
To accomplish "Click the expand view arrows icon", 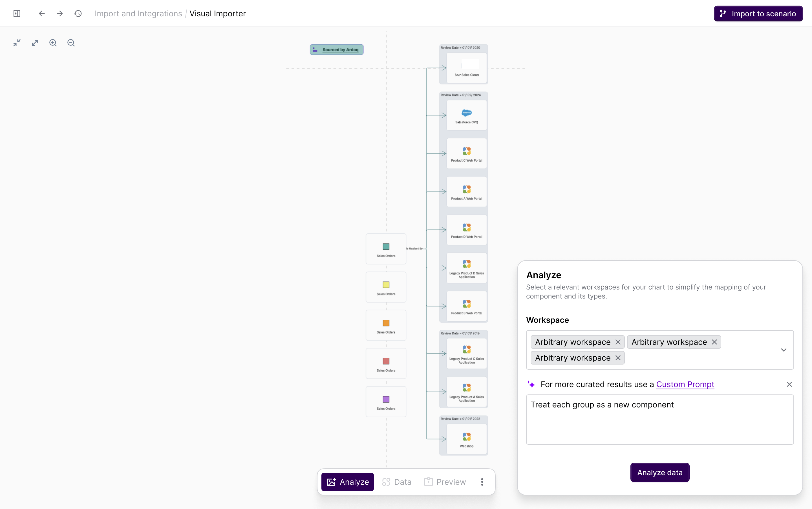I will [35, 43].
